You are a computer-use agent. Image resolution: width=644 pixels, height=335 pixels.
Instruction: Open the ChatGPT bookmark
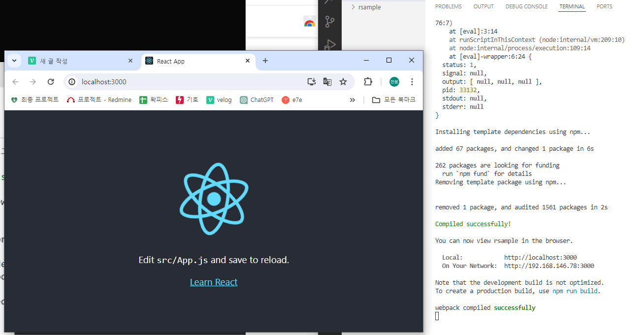coord(257,100)
